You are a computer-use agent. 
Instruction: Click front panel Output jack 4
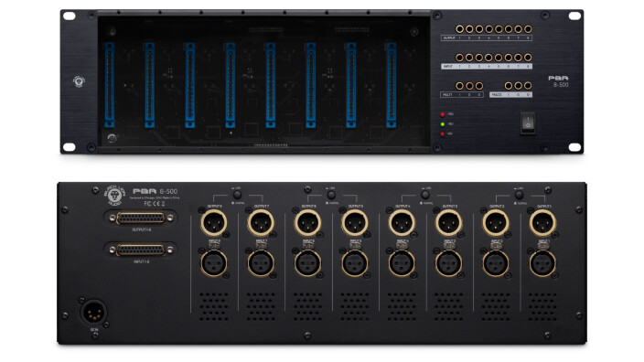pos(488,29)
